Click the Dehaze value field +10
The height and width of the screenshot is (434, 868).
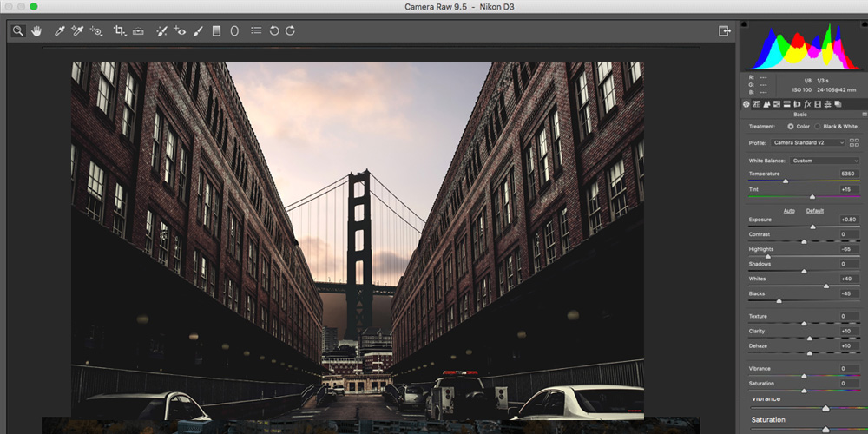[849, 346]
